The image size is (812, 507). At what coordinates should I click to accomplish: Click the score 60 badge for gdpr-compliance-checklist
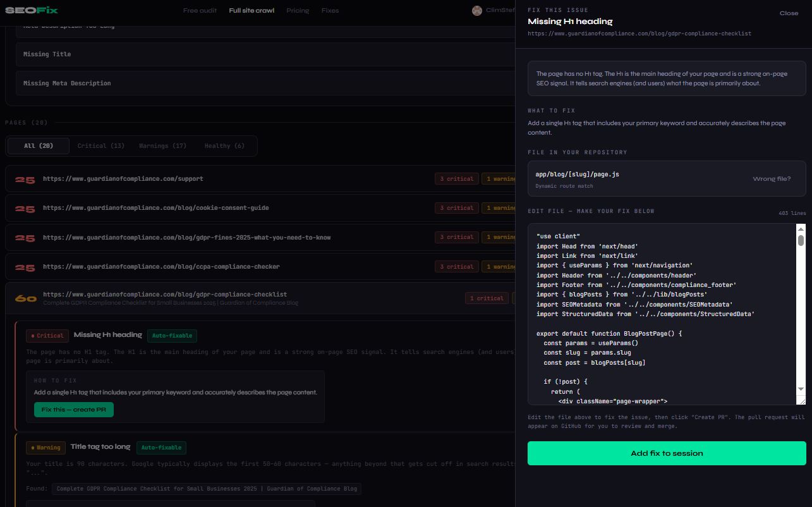tap(25, 298)
